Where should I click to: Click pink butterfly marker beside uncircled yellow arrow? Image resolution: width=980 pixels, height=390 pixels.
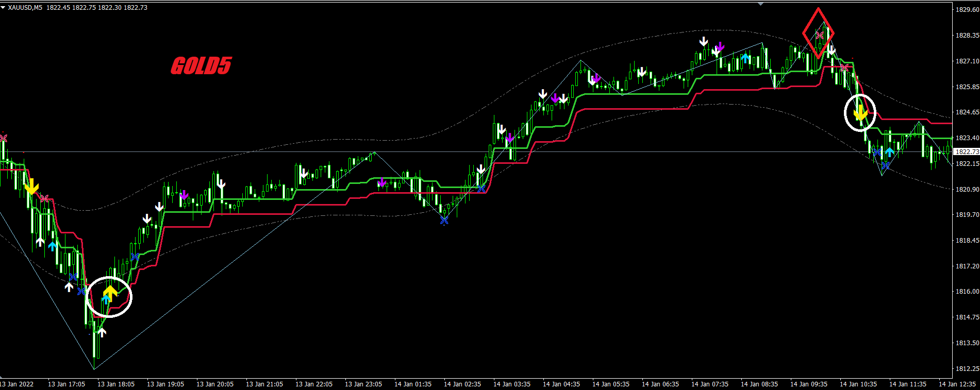(45, 198)
